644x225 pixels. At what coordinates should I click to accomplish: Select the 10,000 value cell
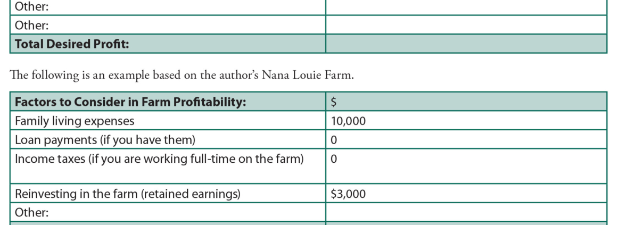pyautogui.click(x=466, y=121)
